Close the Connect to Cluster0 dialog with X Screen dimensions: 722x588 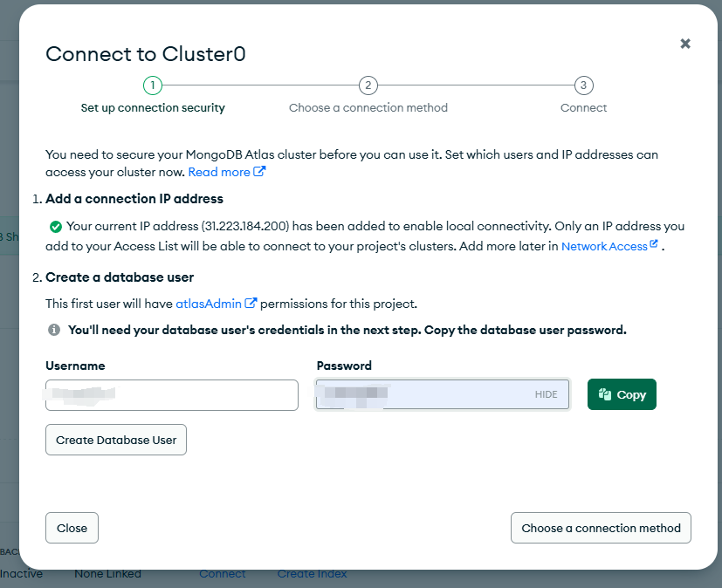(x=685, y=44)
